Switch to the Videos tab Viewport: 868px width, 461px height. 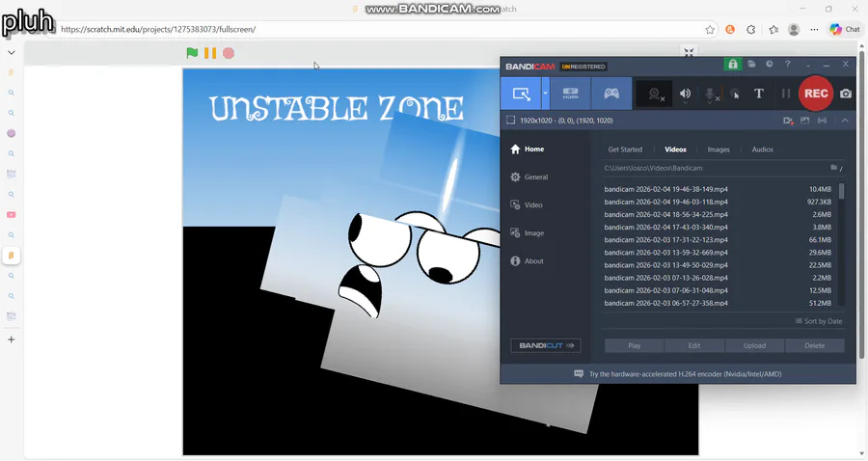coord(675,149)
